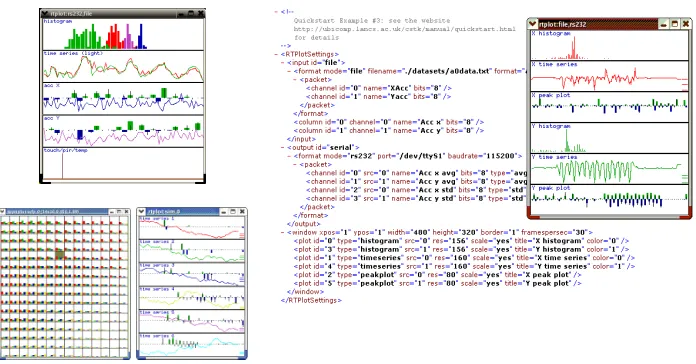Close the rtplot:file,rs232 window
The image size is (696, 364).
[686, 24]
